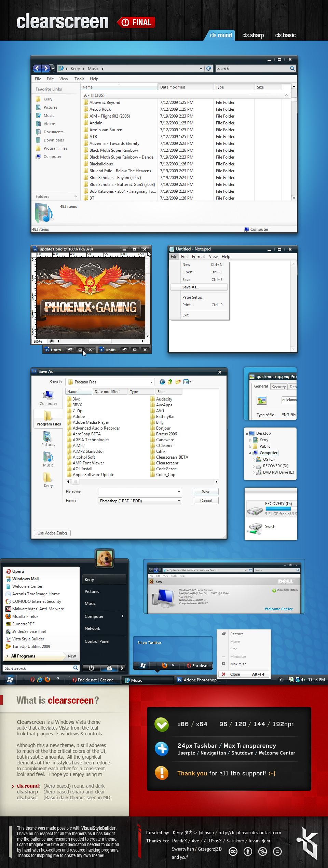
Task: Click the create new folder icon
Action: 178,382
